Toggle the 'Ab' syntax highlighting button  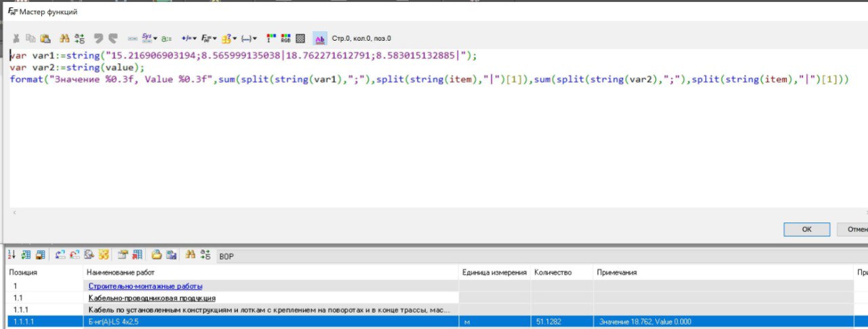[319, 39]
